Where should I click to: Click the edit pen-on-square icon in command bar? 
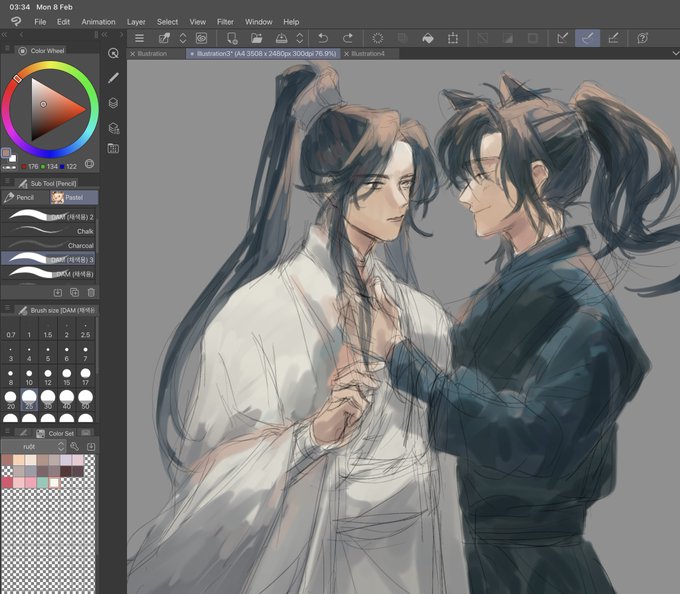pyautogui.click(x=164, y=38)
